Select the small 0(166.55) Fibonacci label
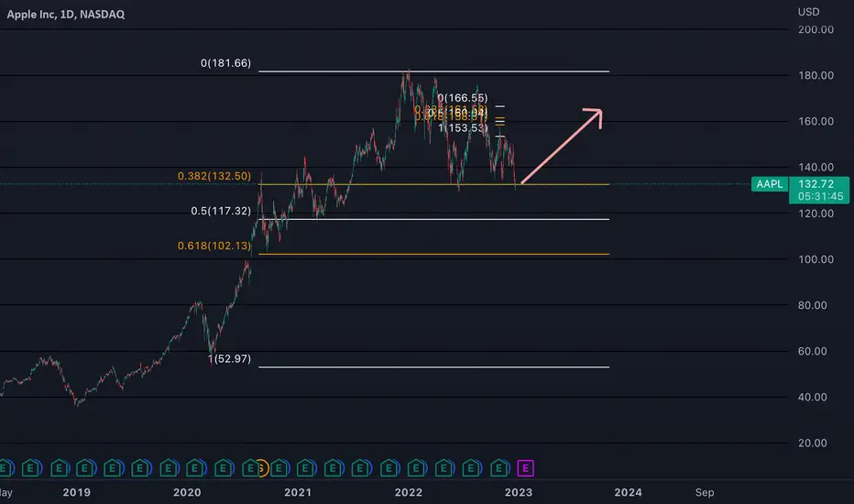This screenshot has height=504, width=854. click(x=463, y=98)
